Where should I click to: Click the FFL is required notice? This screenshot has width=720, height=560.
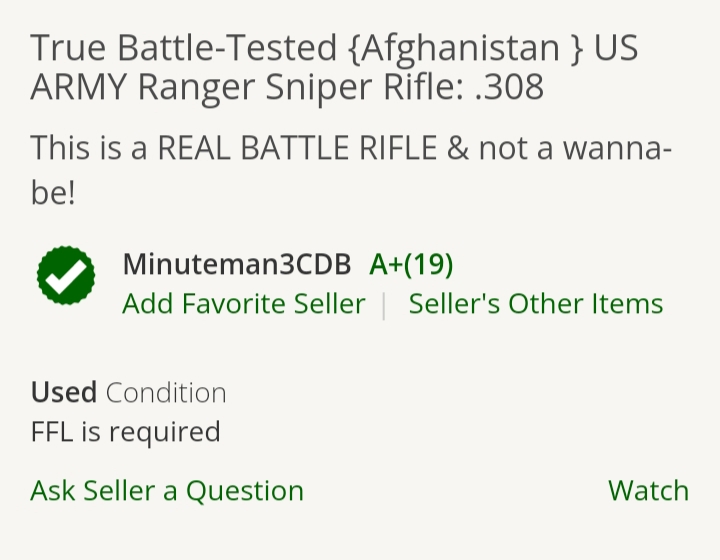[125, 432]
